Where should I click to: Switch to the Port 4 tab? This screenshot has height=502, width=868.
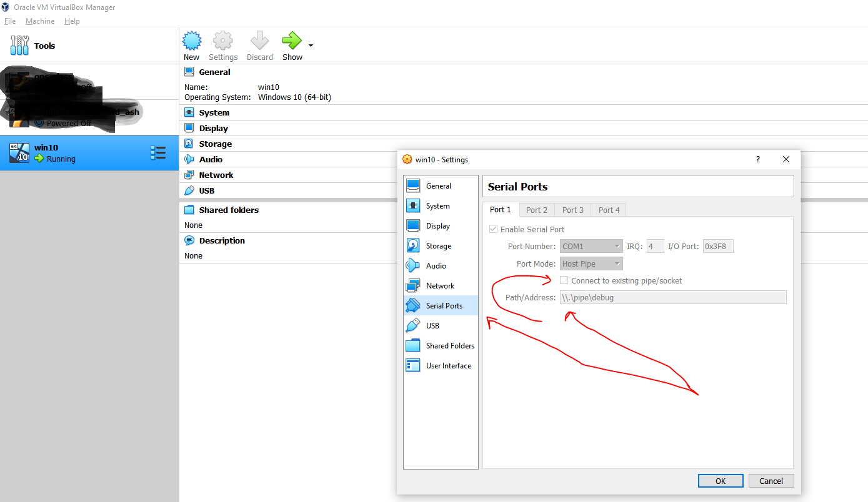609,210
